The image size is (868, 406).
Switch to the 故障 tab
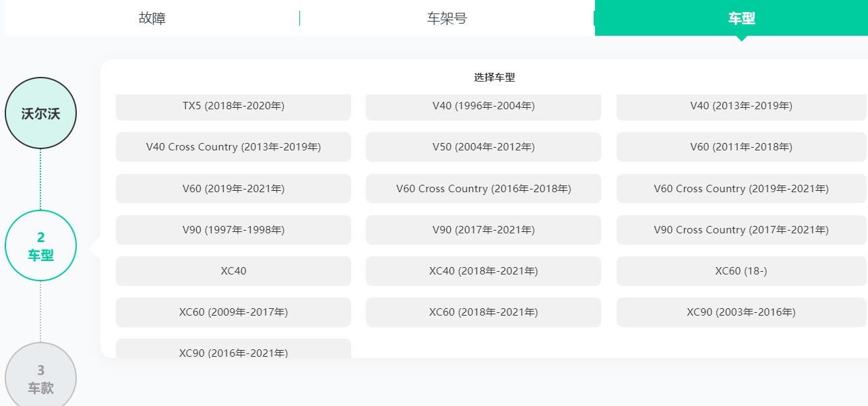(152, 18)
